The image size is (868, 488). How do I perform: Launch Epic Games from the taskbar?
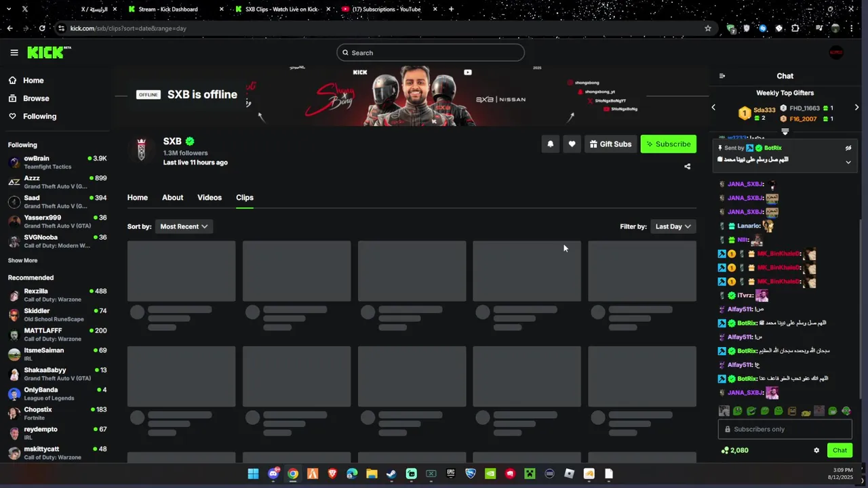(x=451, y=474)
